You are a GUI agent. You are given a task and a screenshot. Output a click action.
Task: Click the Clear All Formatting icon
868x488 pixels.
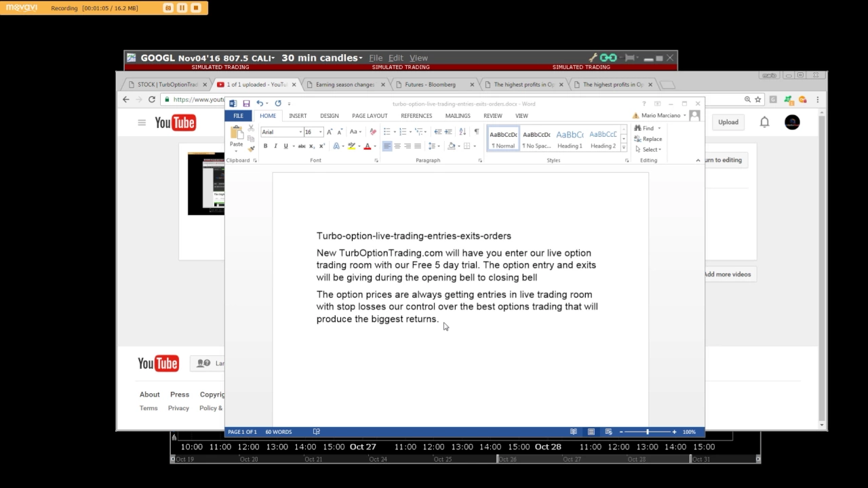click(x=372, y=132)
